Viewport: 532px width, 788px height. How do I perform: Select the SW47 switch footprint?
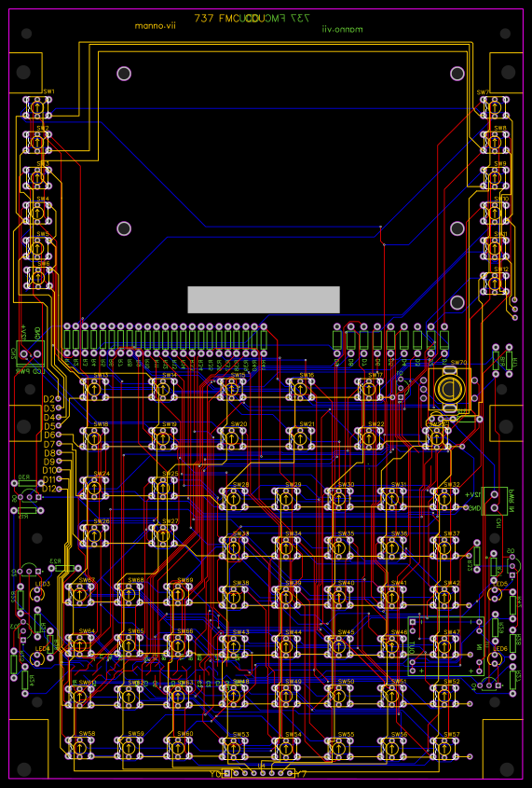[x=444, y=645]
